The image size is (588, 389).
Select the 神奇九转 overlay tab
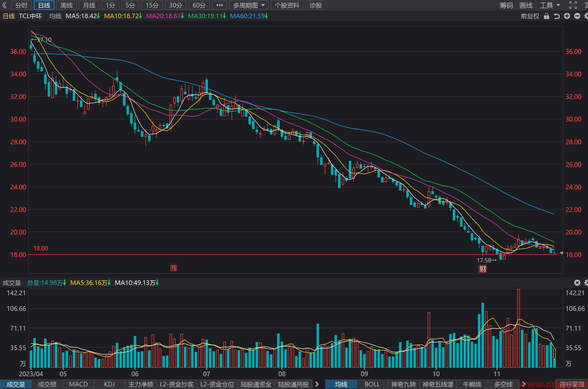[x=404, y=384]
